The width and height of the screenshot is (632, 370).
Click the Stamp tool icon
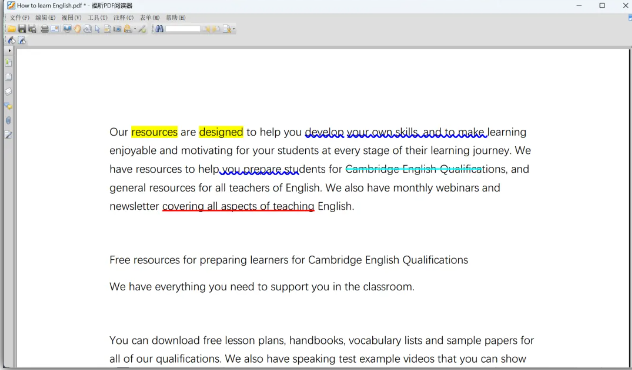coord(128,29)
